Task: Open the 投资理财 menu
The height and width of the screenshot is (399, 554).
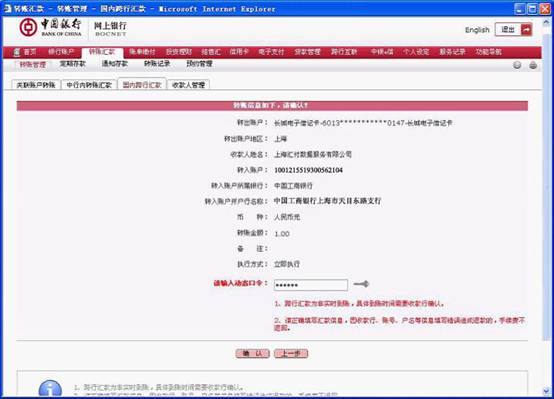Action: pos(179,52)
